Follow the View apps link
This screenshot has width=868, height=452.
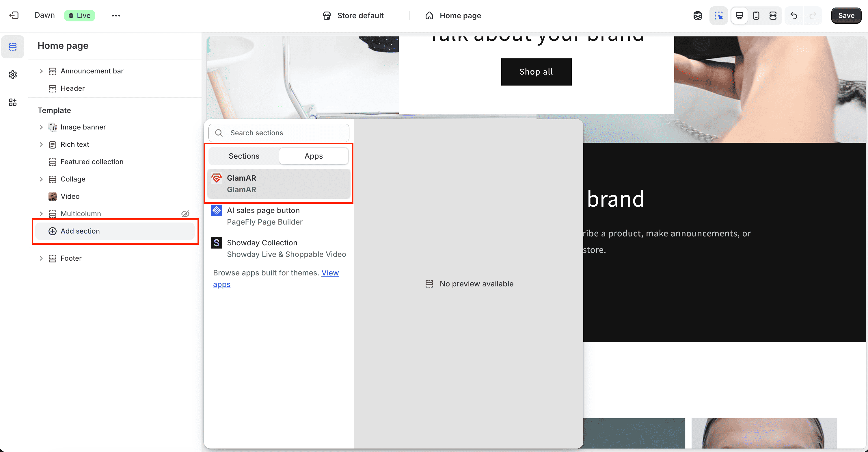pyautogui.click(x=329, y=273)
